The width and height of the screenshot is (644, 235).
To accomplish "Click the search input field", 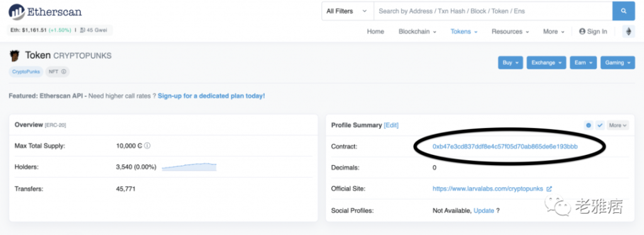I will pyautogui.click(x=493, y=11).
